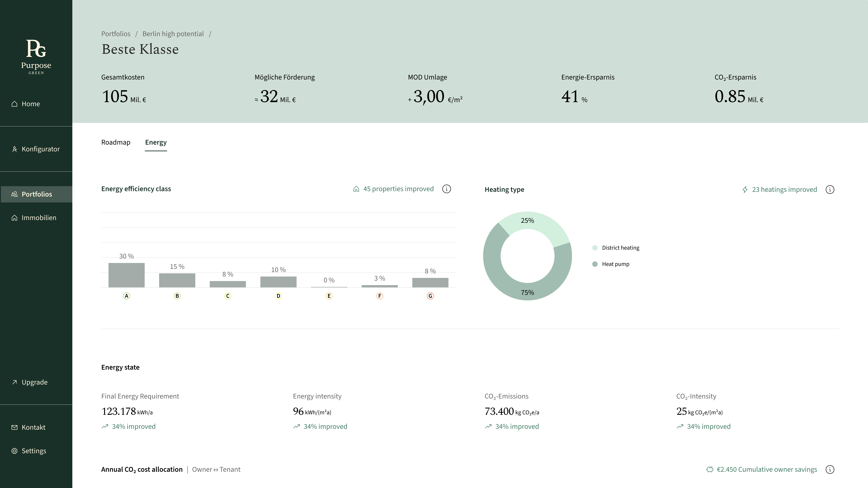Viewport: 868px width, 488px height.
Task: Click trend icon under Energy intensity
Action: [x=297, y=426]
